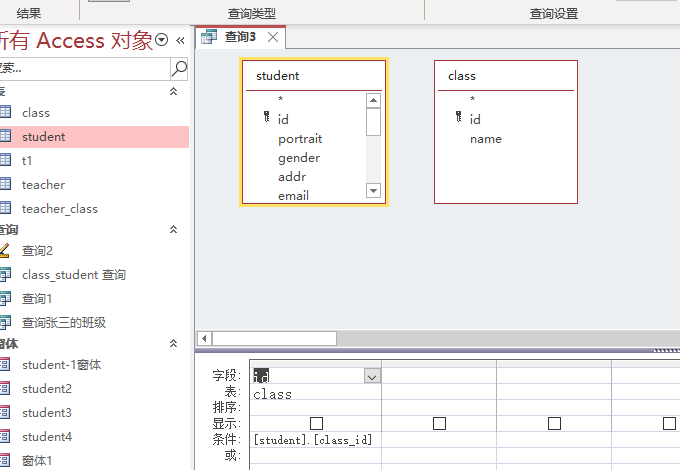Select teacher_class table name in navigation list
Viewport: 680px width, 470px height.
[60, 209]
